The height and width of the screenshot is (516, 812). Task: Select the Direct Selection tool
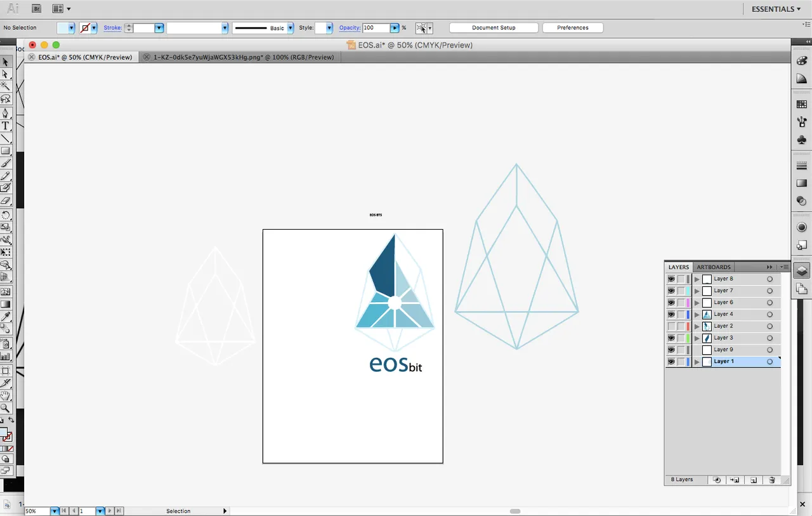click(6, 74)
